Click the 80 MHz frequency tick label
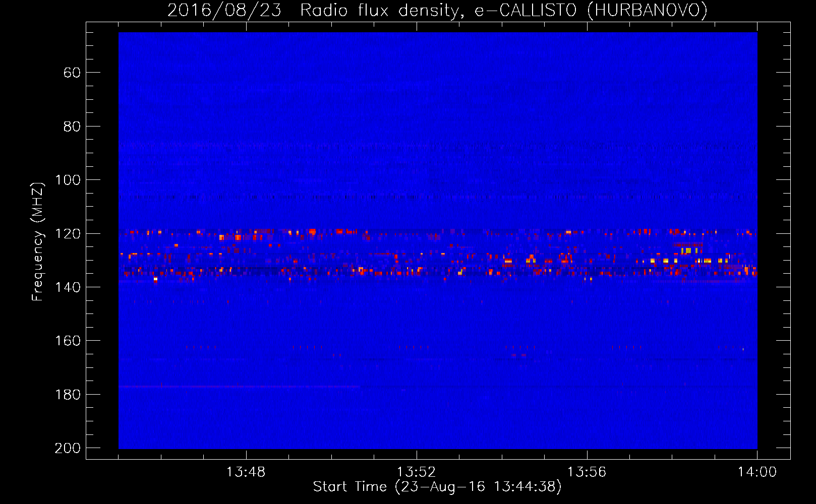The width and height of the screenshot is (816, 504). 72,127
